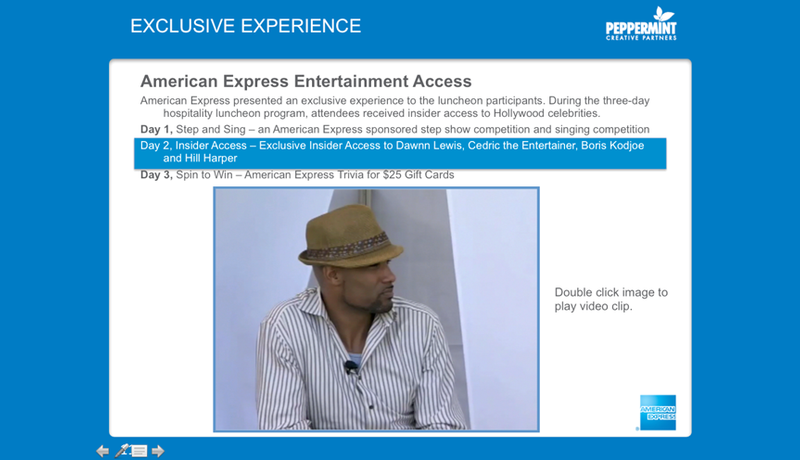
Task: Click the Day 3 Spin to Win line
Action: point(297,175)
